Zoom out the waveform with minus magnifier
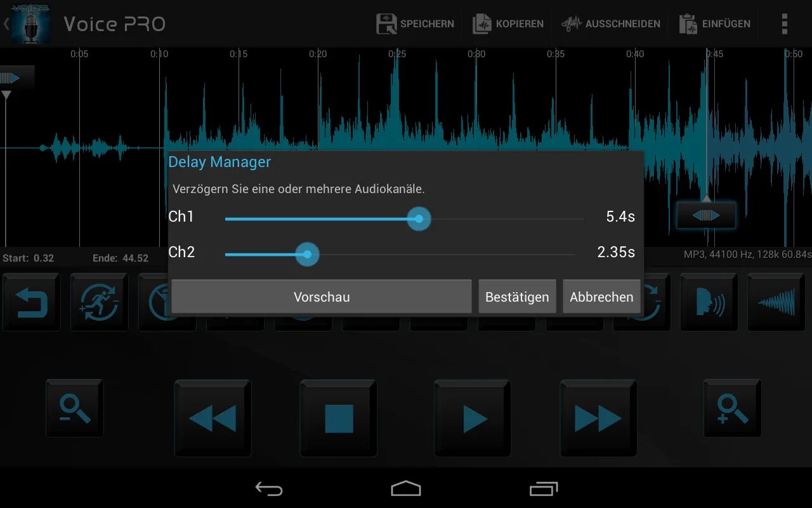The image size is (812, 508). 75,408
